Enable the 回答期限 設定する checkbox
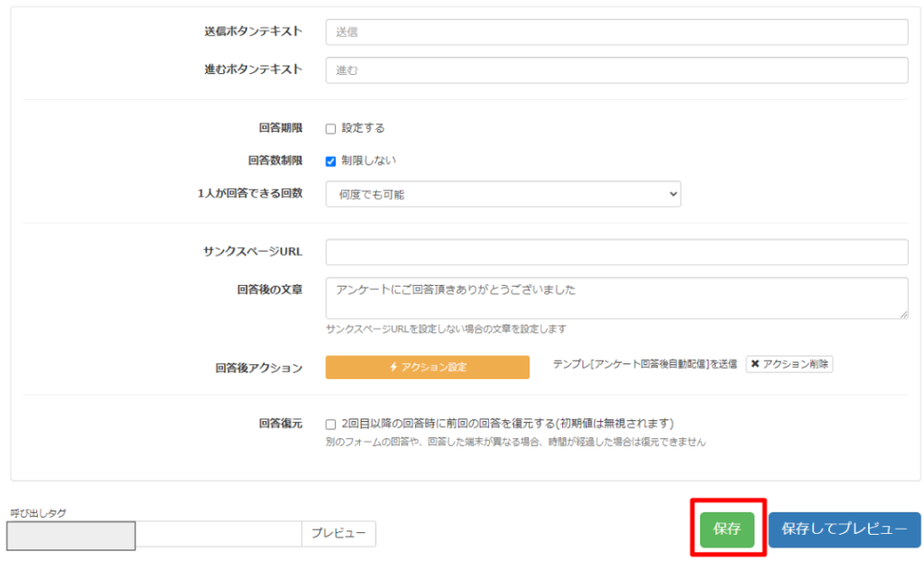924x570 pixels. tap(330, 128)
